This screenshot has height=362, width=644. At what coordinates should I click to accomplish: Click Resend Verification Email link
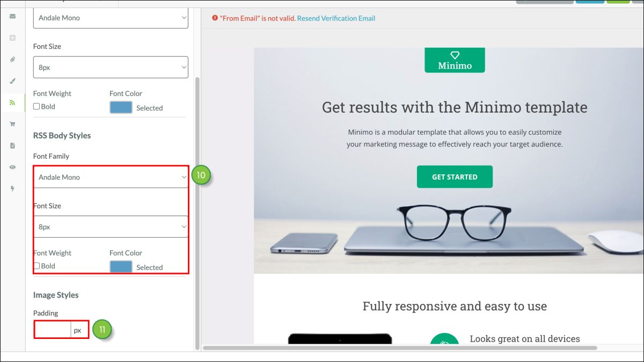tap(336, 18)
